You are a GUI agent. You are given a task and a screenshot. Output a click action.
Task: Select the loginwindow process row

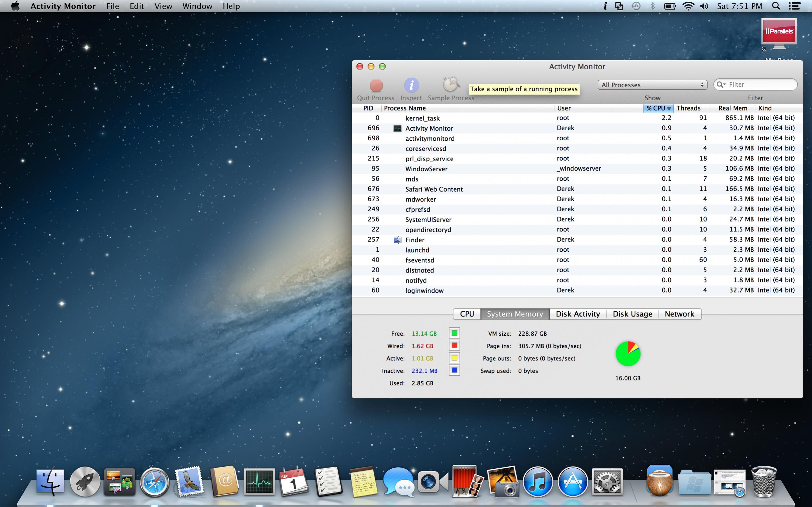[577, 290]
